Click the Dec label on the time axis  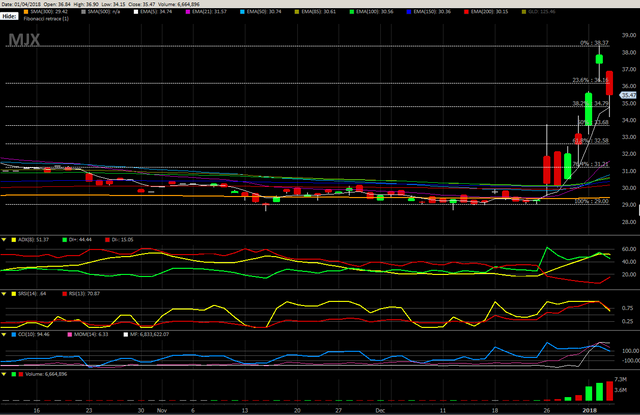pyautogui.click(x=380, y=411)
